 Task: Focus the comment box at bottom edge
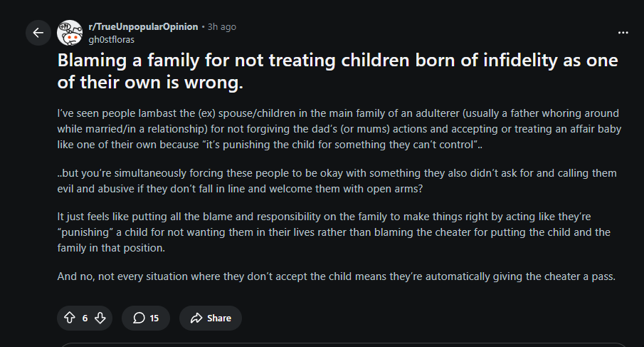[344, 345]
